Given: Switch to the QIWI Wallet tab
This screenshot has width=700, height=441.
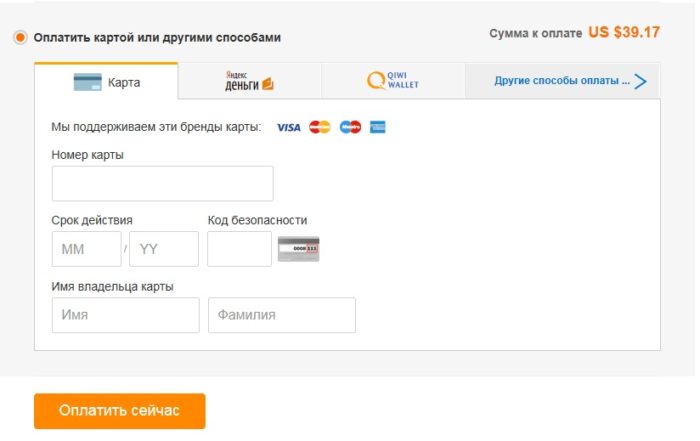Looking at the screenshot, I should click(393, 81).
